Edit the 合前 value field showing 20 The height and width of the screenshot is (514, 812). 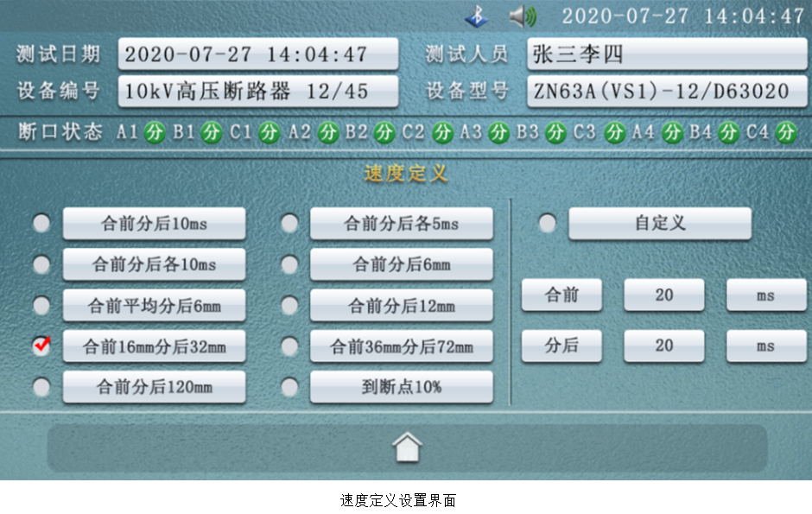(663, 295)
